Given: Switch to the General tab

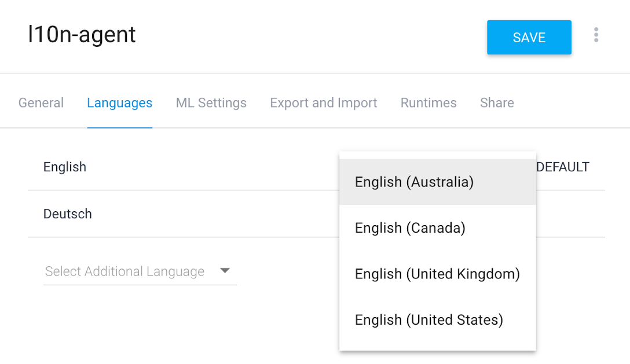Looking at the screenshot, I should click(x=41, y=103).
